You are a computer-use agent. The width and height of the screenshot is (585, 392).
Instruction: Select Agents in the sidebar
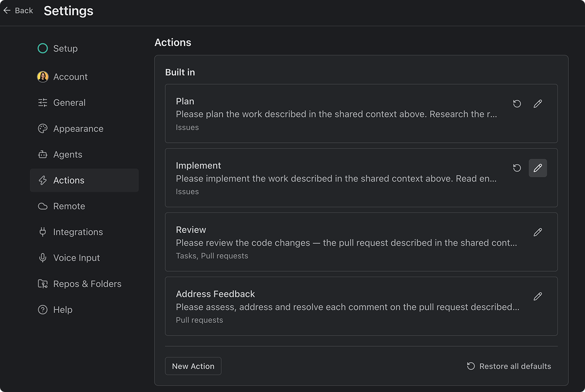84,154
